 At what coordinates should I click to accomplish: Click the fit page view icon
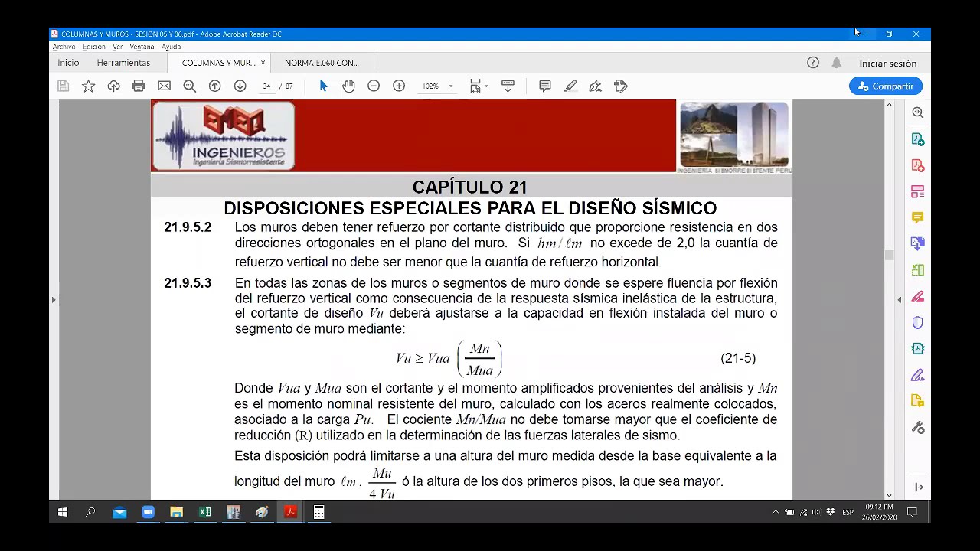[x=475, y=86]
